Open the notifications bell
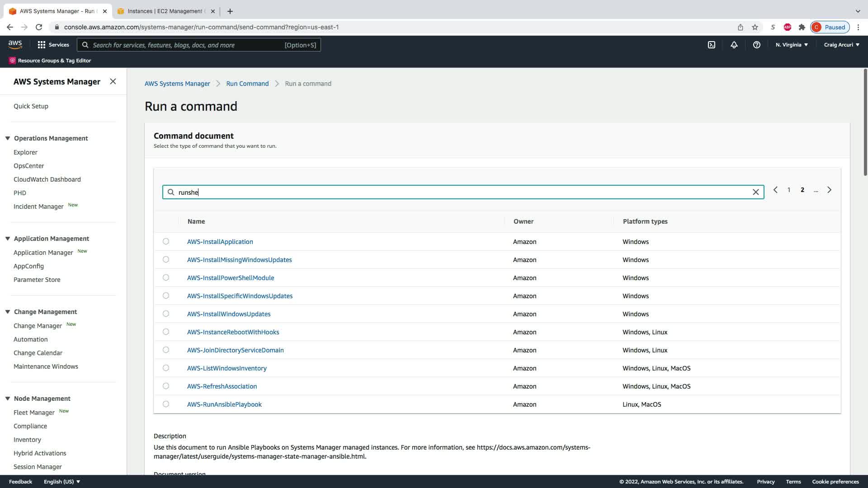 (x=734, y=45)
